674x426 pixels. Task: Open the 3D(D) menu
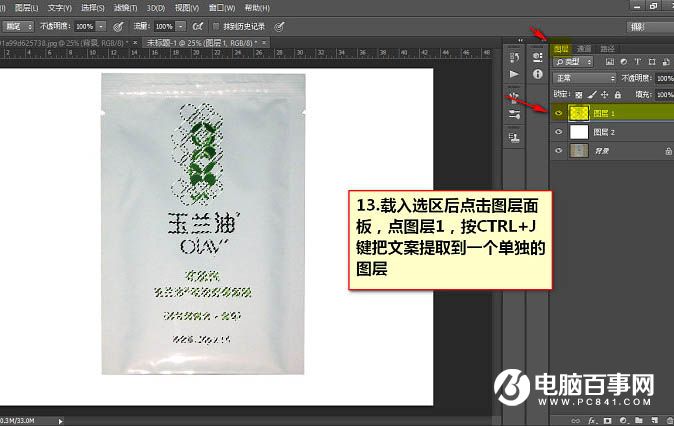point(156,8)
